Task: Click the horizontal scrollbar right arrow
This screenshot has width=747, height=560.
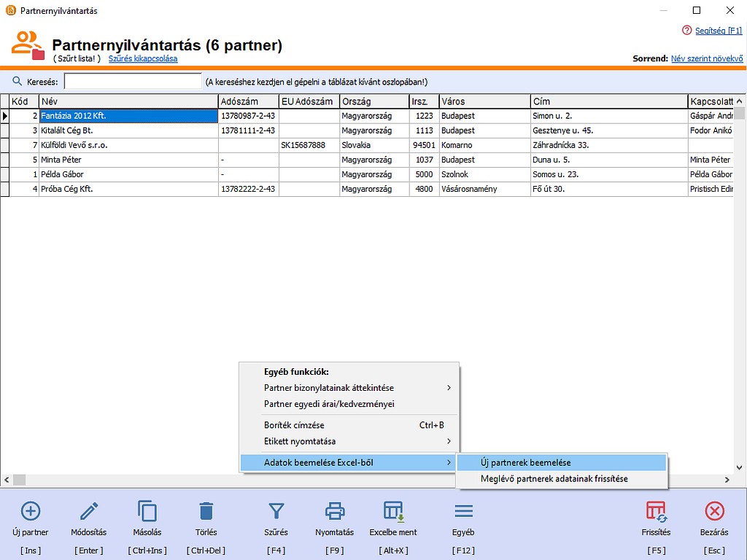Action: 727,480
